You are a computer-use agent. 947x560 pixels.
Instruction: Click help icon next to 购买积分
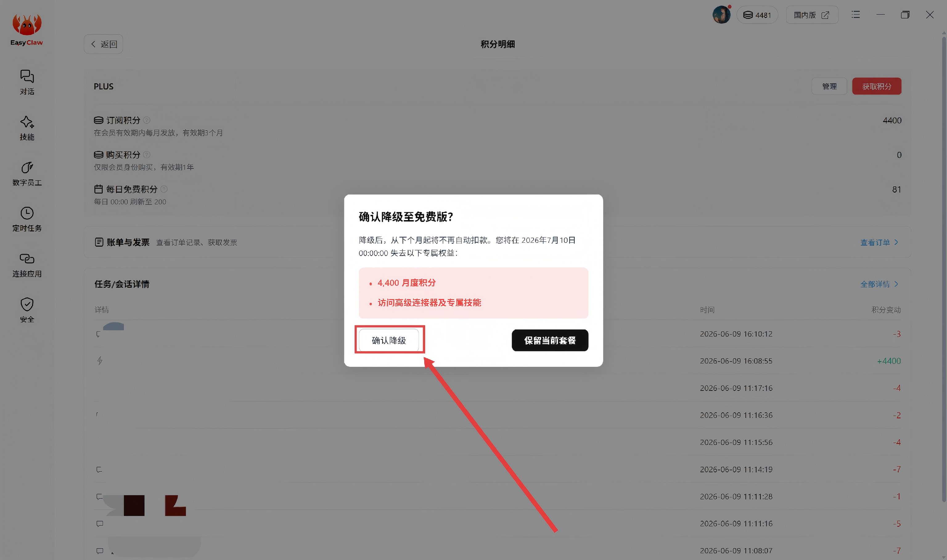(147, 155)
